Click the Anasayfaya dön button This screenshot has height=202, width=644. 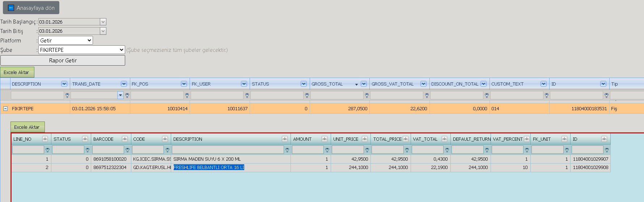[x=31, y=8]
